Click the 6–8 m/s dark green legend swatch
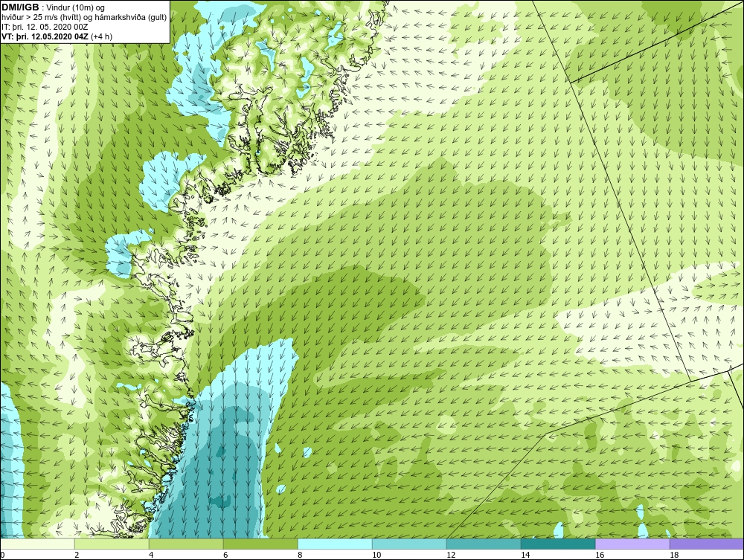 [x=260, y=544]
